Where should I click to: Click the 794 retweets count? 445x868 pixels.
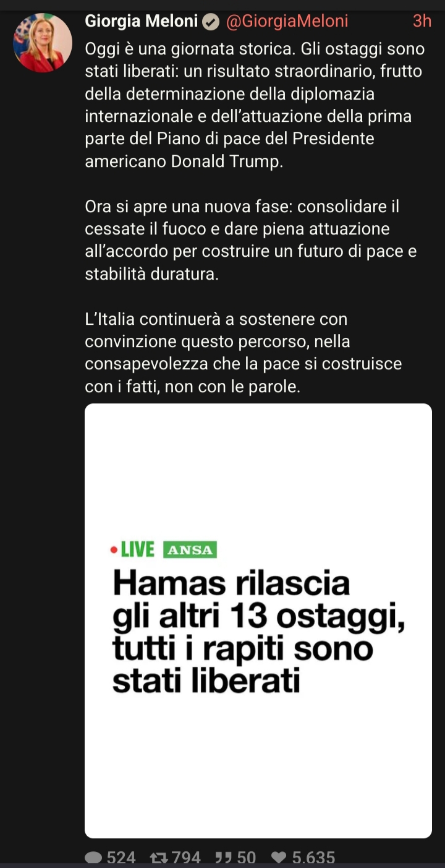[x=186, y=857]
